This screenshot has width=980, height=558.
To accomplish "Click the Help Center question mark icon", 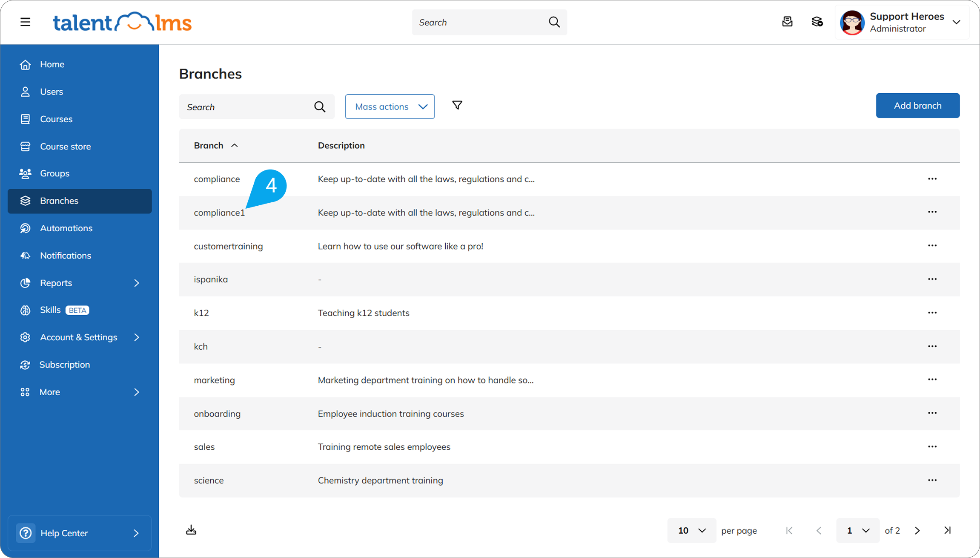I will pos(26,533).
